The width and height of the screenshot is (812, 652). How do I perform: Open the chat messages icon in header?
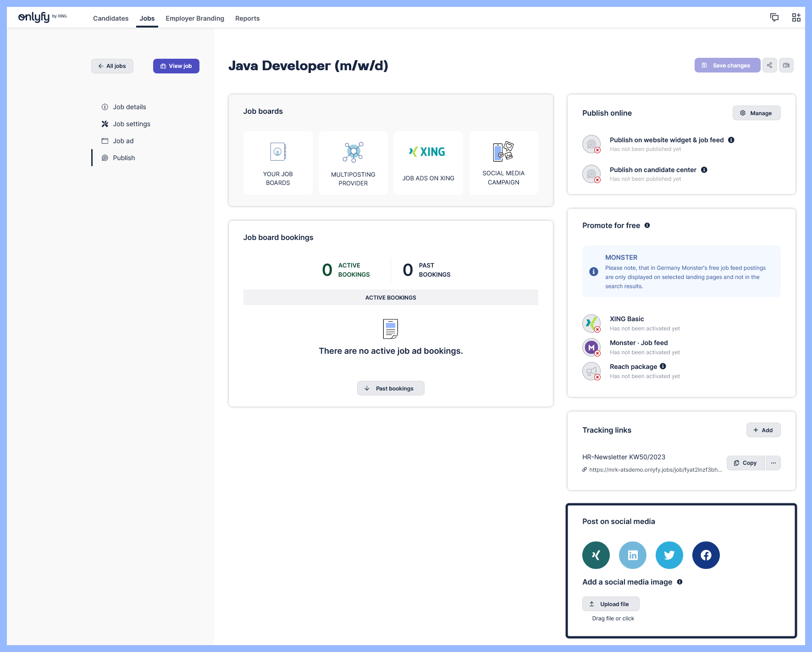(x=774, y=17)
